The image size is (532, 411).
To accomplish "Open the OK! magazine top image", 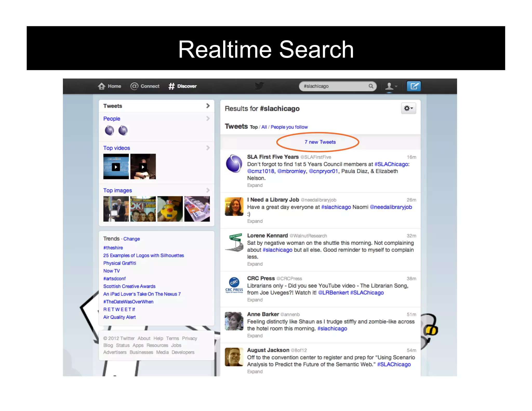I will click(143, 209).
